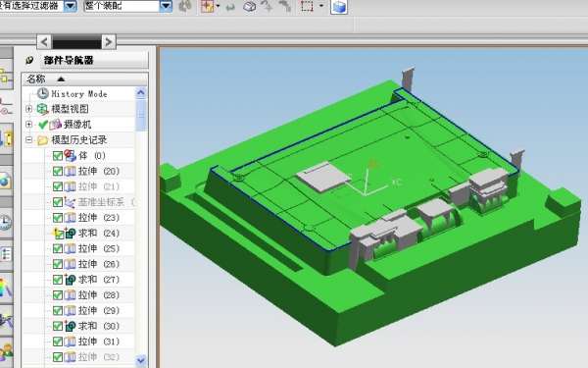
Task: Click the 模型视图 cube icon in the tree
Action: tap(42, 109)
